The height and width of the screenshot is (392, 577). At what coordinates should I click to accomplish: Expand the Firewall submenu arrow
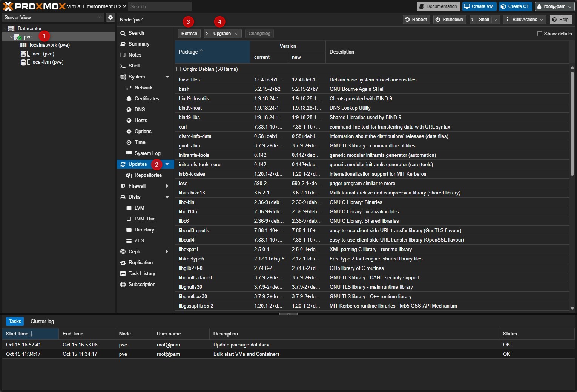click(x=167, y=186)
